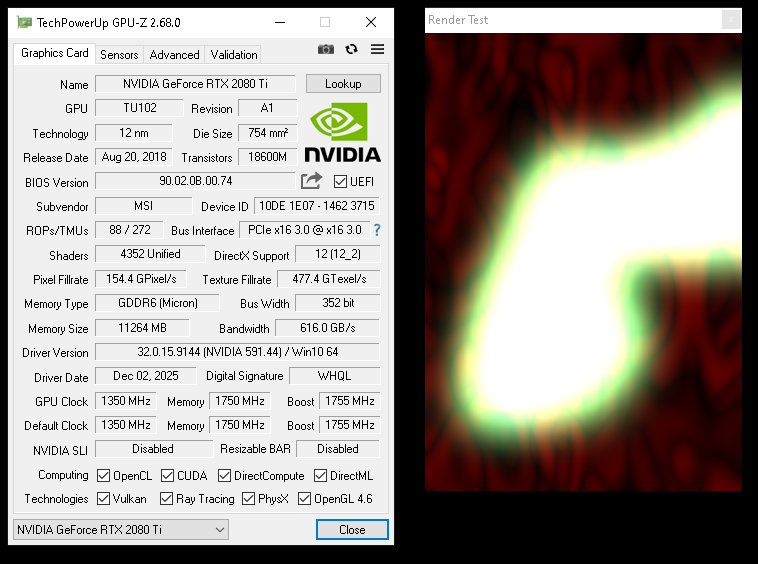Screen dimensions: 758x564
Task: Click the Texture Fillrate field
Action: pyautogui.click(x=329, y=279)
